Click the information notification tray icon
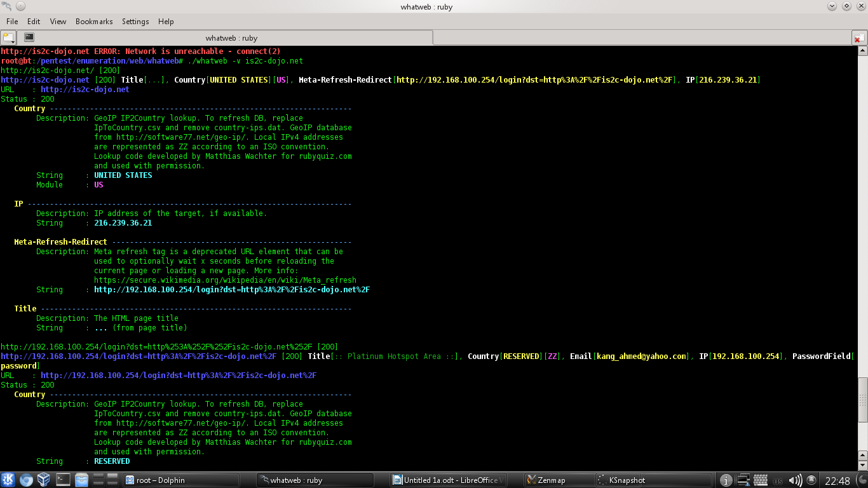This screenshot has height=488, width=868. [x=726, y=480]
